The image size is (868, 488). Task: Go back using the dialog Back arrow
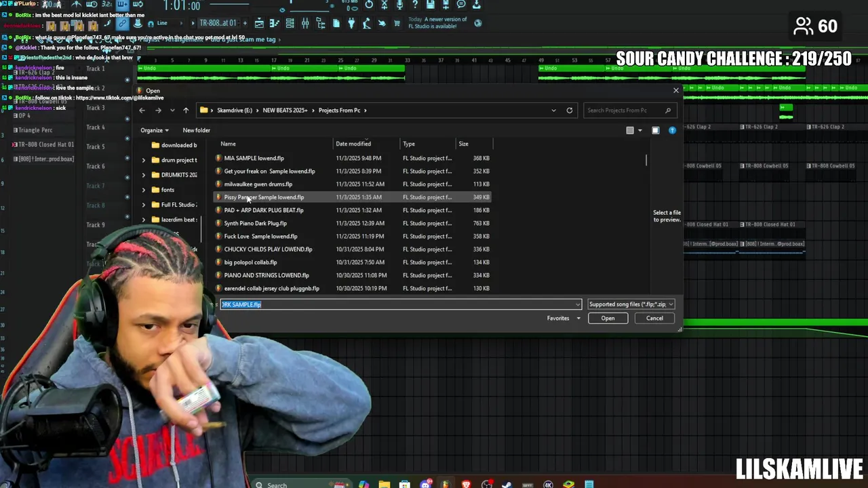tap(142, 110)
